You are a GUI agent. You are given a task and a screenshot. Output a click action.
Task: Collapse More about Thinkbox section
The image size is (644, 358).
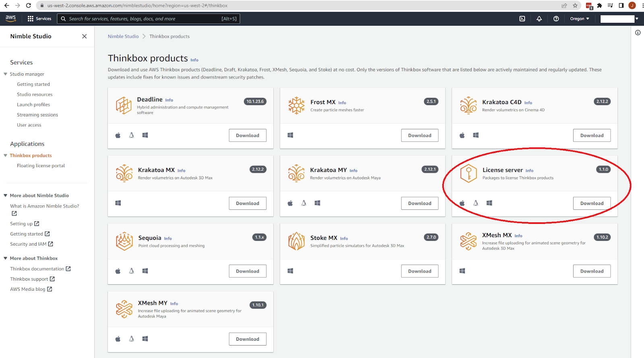tap(6, 259)
